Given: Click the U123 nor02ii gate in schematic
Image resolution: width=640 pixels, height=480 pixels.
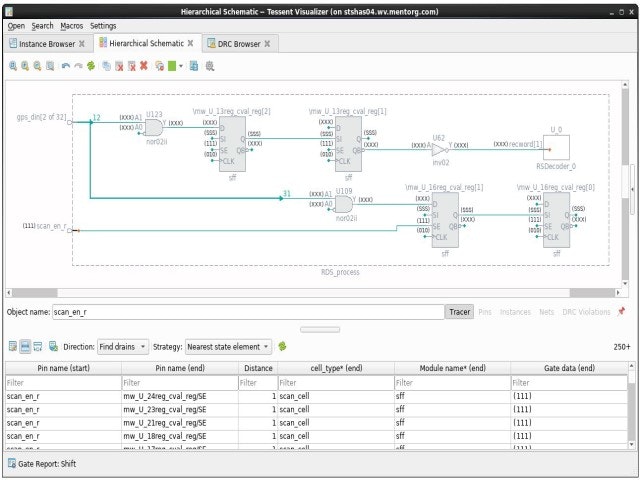Looking at the screenshot, I should (153, 128).
